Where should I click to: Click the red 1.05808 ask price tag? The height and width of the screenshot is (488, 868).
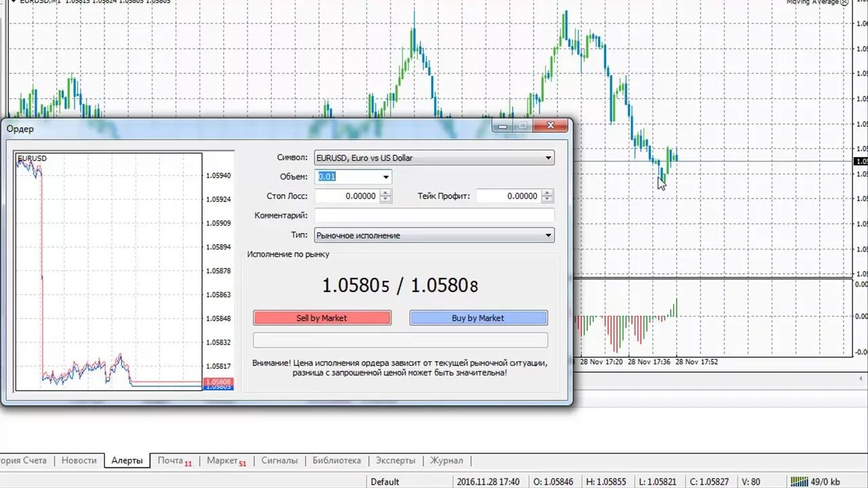point(218,382)
